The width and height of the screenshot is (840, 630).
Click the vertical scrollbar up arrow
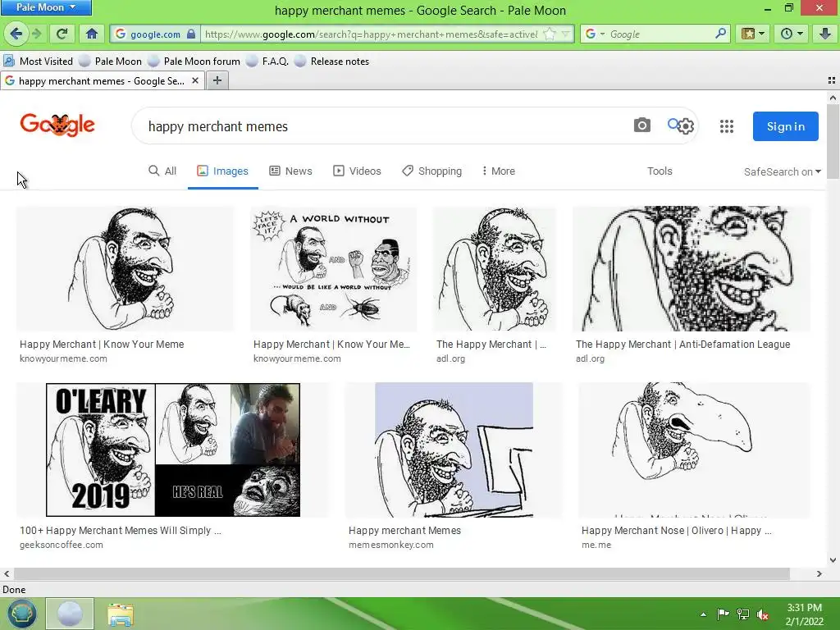coord(833,98)
